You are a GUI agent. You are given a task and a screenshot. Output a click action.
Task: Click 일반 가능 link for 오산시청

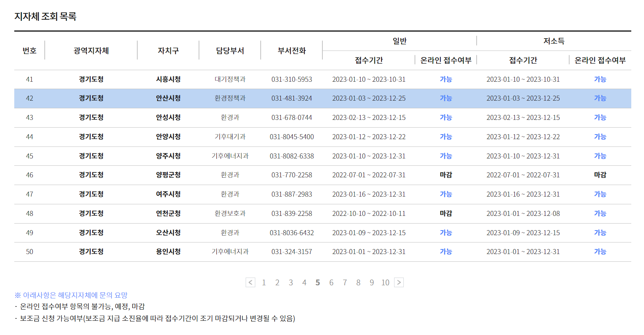tap(446, 233)
